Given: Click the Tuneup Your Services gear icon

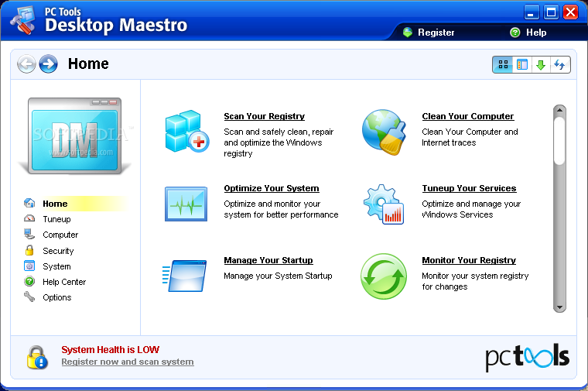Looking at the screenshot, I should click(x=384, y=204).
